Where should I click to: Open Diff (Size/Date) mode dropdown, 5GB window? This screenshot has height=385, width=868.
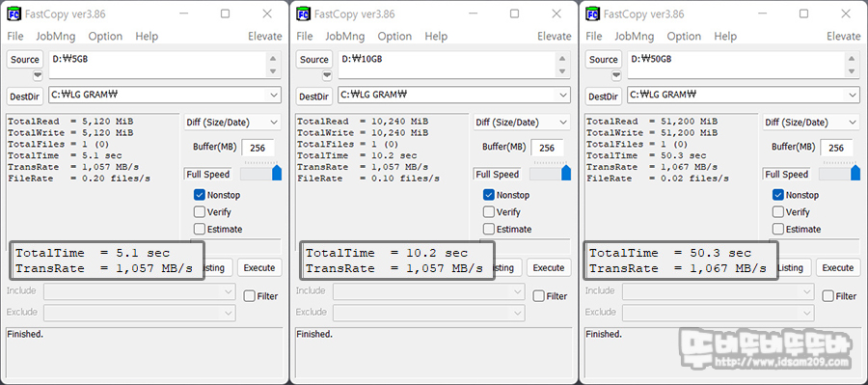(x=232, y=123)
